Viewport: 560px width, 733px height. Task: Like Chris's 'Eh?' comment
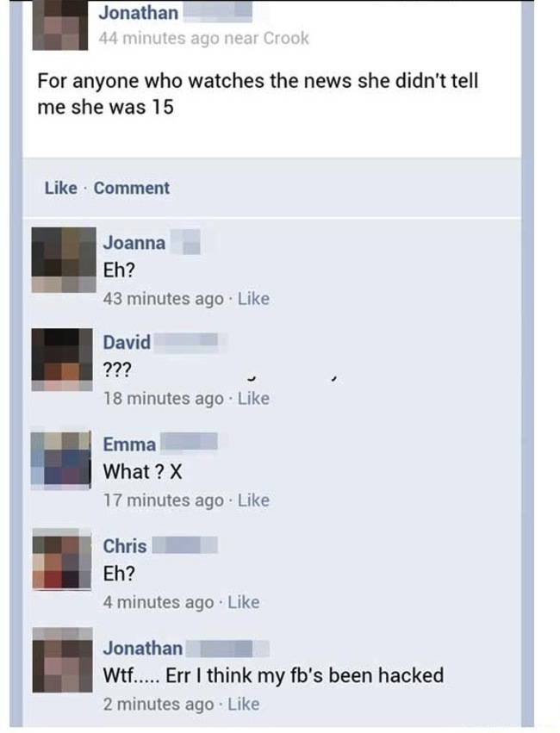[244, 602]
